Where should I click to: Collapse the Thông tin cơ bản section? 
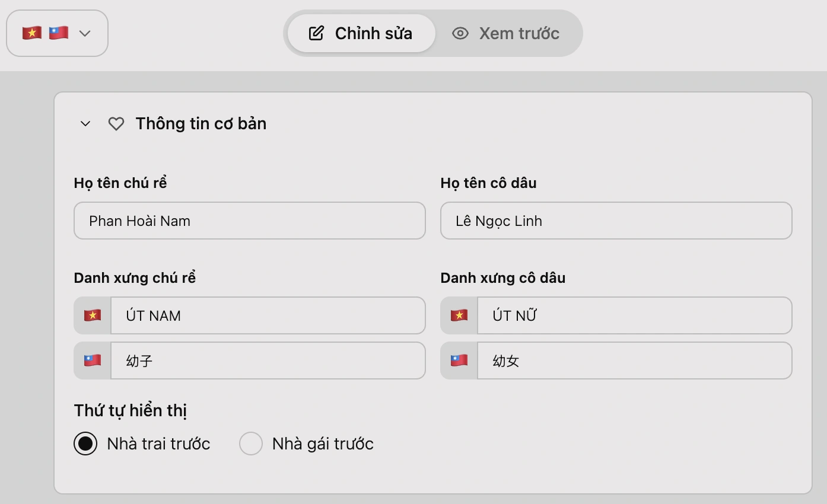pyautogui.click(x=85, y=123)
